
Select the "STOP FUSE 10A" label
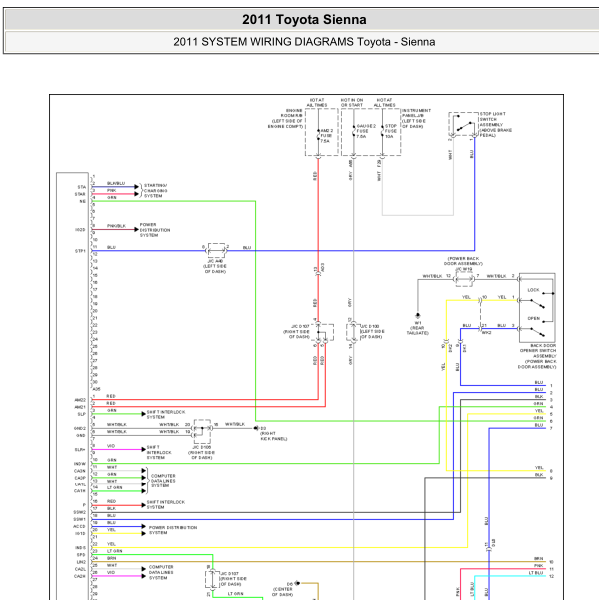pos(390,131)
